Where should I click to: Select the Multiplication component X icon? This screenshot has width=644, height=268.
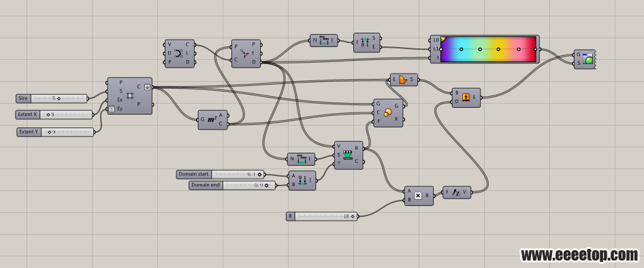point(418,196)
